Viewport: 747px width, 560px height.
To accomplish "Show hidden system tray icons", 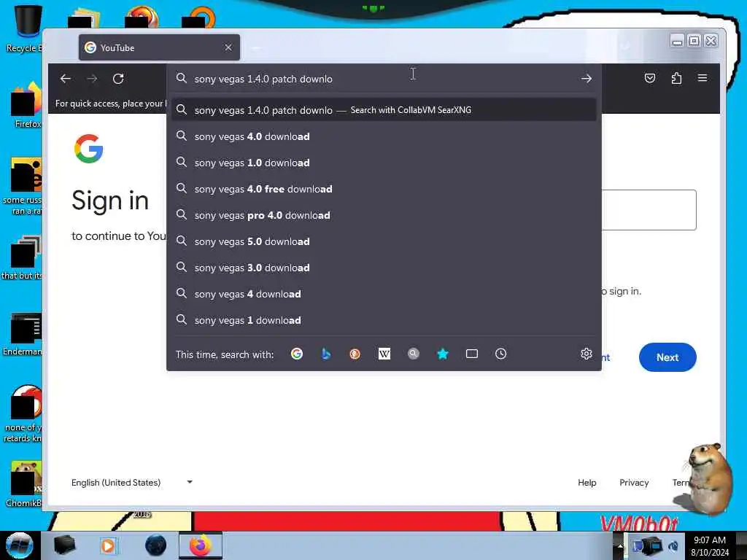I will tap(620, 545).
